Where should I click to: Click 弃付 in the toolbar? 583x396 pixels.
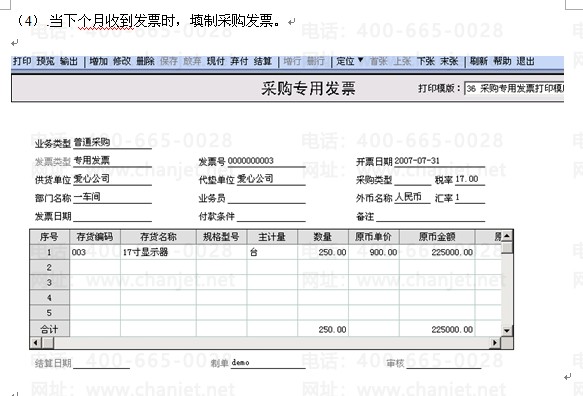click(239, 61)
